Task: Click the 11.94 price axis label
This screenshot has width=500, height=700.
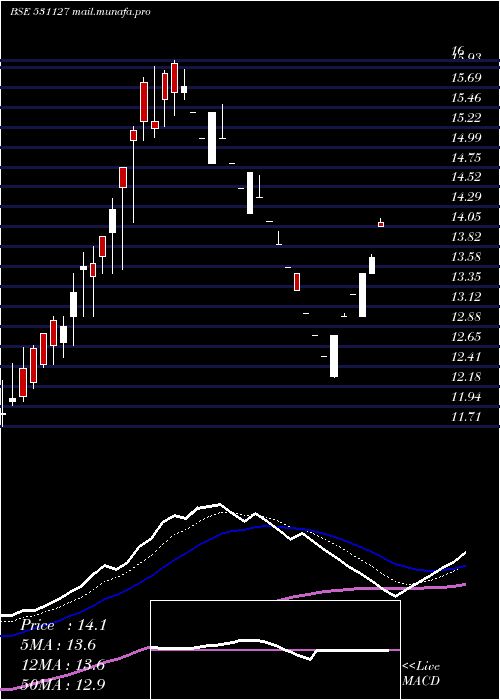Action: [466, 396]
